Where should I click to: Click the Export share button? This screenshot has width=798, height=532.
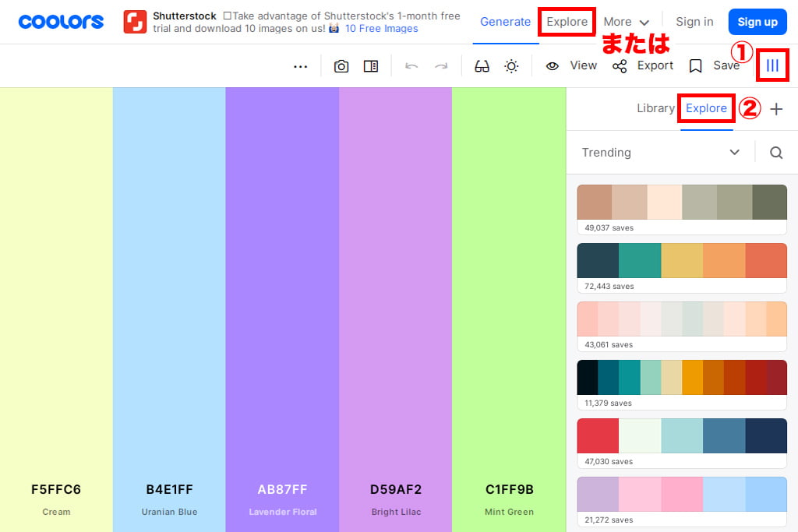[x=643, y=65]
